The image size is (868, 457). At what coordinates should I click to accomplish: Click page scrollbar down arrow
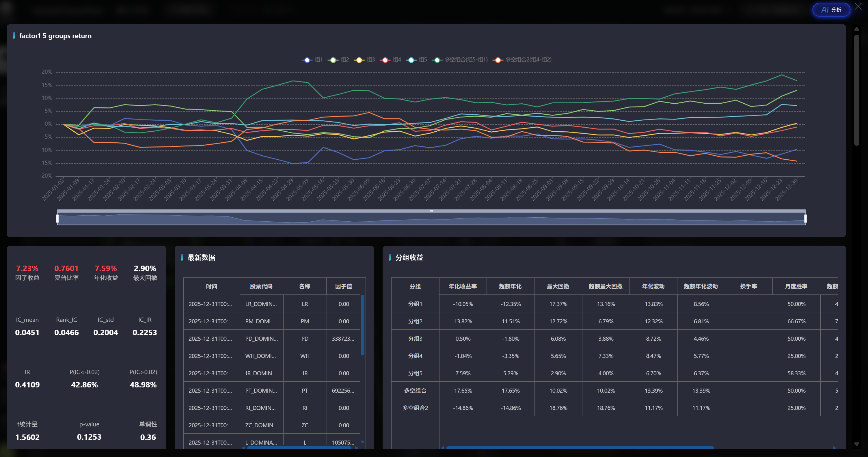(856, 444)
